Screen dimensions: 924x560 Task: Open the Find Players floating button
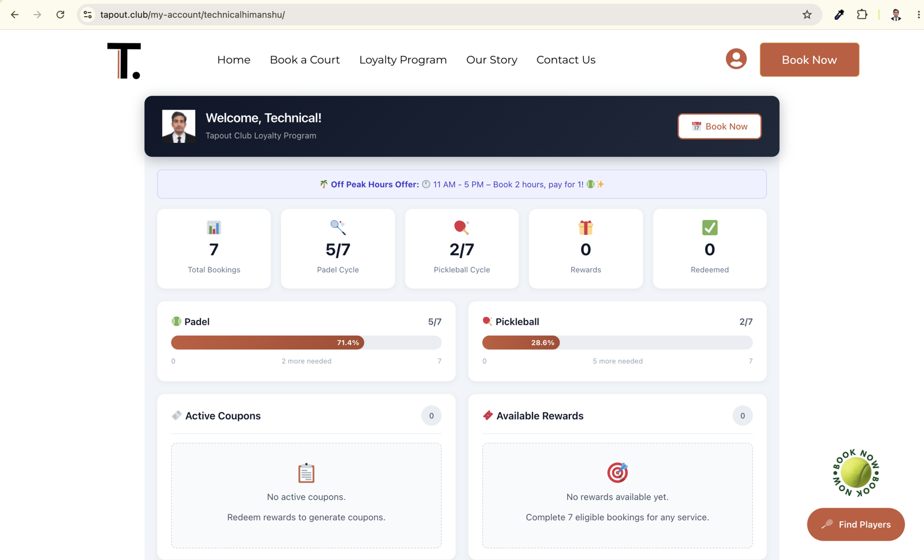[856, 524]
